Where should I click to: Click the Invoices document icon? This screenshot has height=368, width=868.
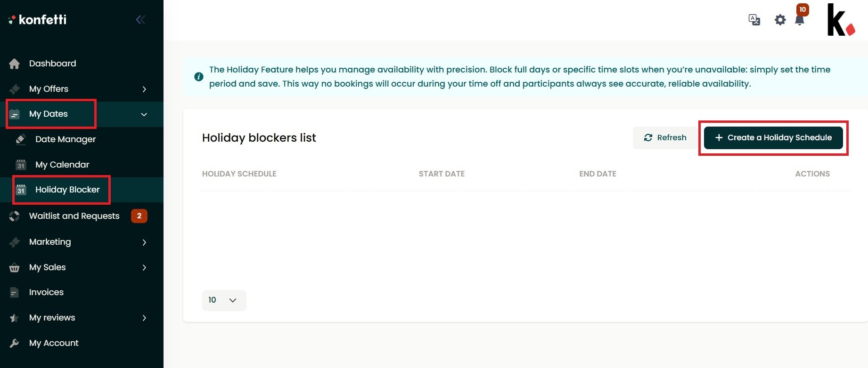coord(15,293)
